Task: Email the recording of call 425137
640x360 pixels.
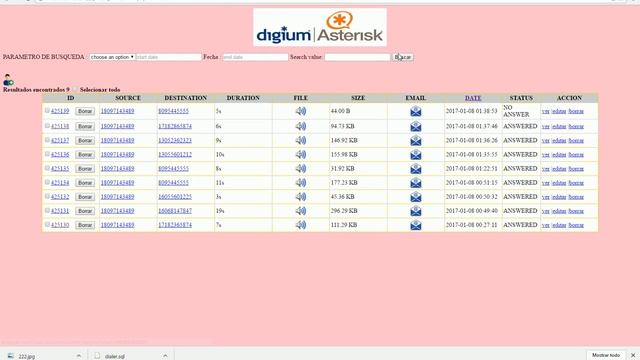Action: coord(416,141)
